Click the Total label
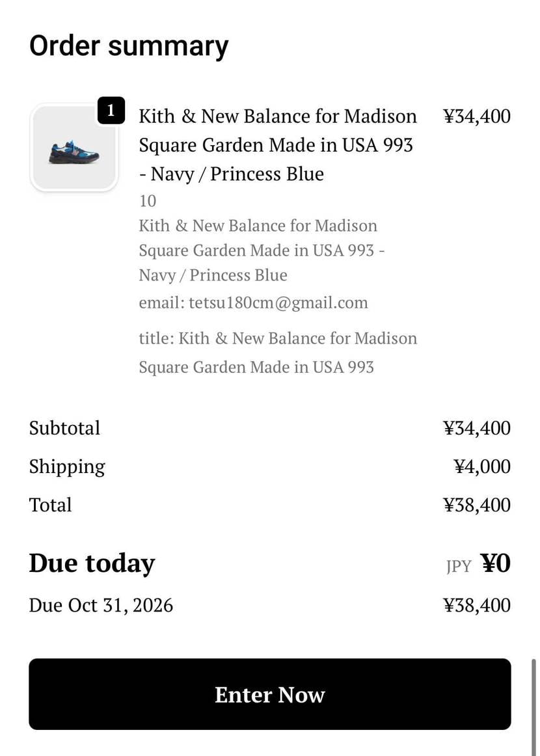 click(x=50, y=505)
